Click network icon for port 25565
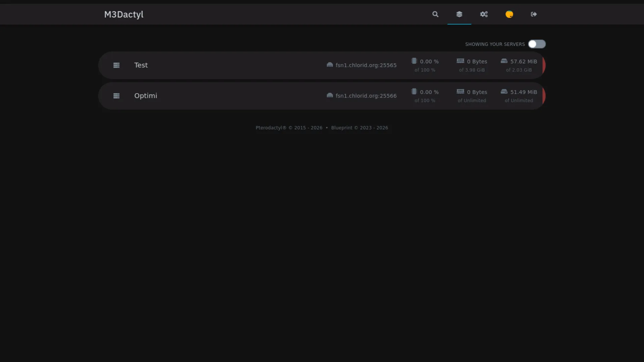Viewport: 644px width, 362px height. pyautogui.click(x=330, y=65)
